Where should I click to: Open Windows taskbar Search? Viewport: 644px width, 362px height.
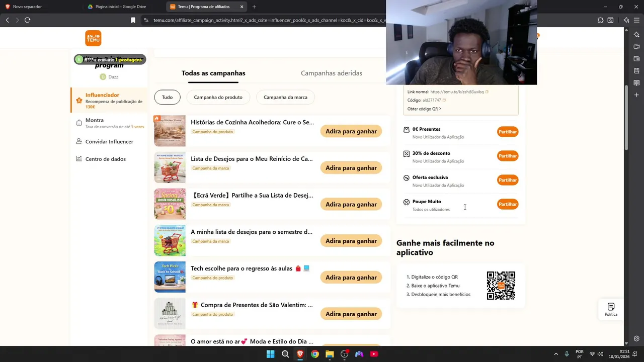pyautogui.click(x=285, y=354)
